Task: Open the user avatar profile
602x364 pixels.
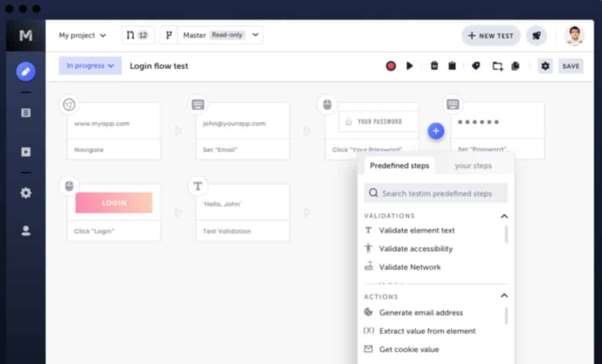Action: [574, 36]
